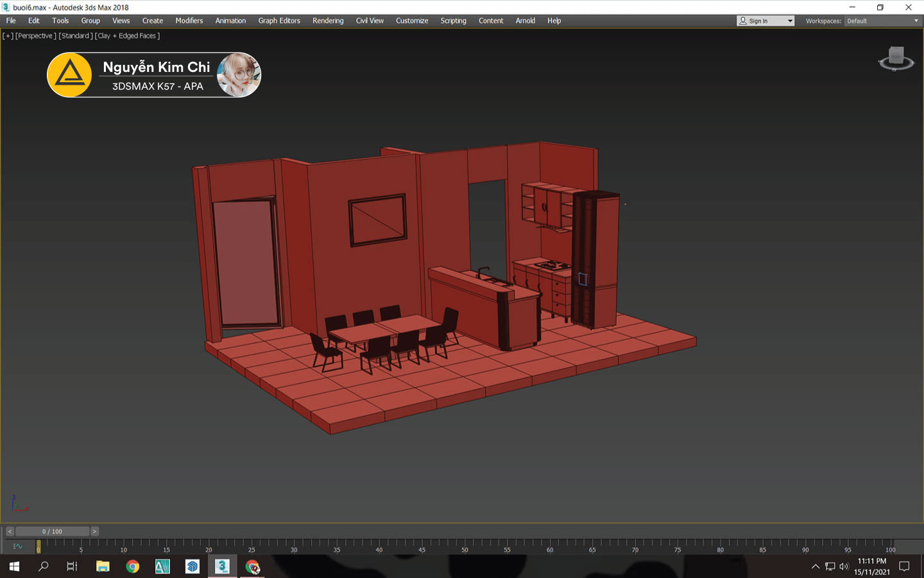Click the Windows Task View icon
This screenshot has width=924, height=578.
[x=73, y=566]
